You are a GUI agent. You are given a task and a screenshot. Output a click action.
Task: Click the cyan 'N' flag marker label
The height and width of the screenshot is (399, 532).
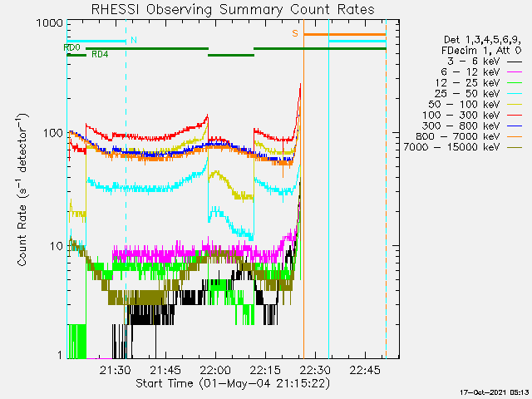tap(134, 40)
